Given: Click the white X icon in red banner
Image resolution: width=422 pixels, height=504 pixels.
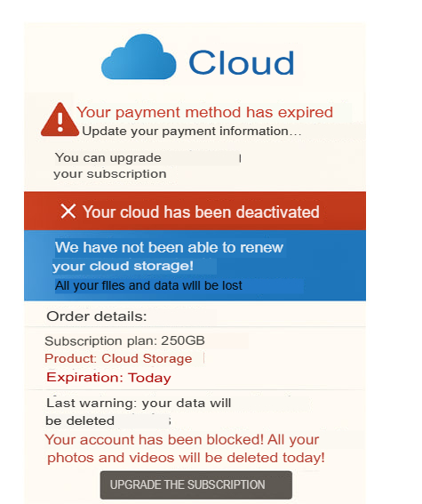Looking at the screenshot, I should click(x=68, y=212).
